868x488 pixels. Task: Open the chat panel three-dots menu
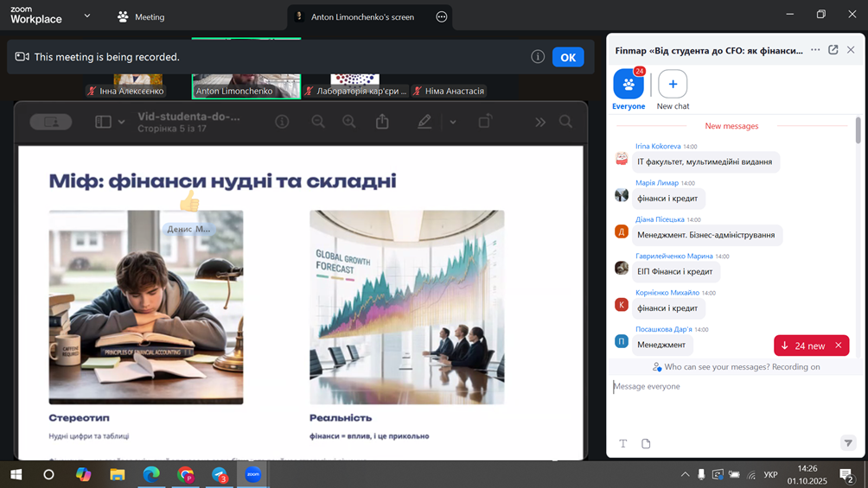pos(815,50)
